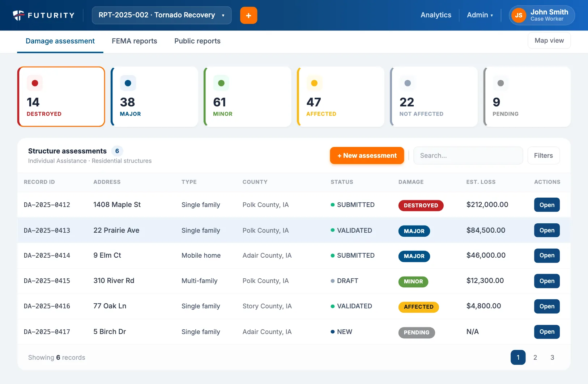Click the $212,000.00 loss value
The width and height of the screenshot is (588, 384).
point(487,204)
